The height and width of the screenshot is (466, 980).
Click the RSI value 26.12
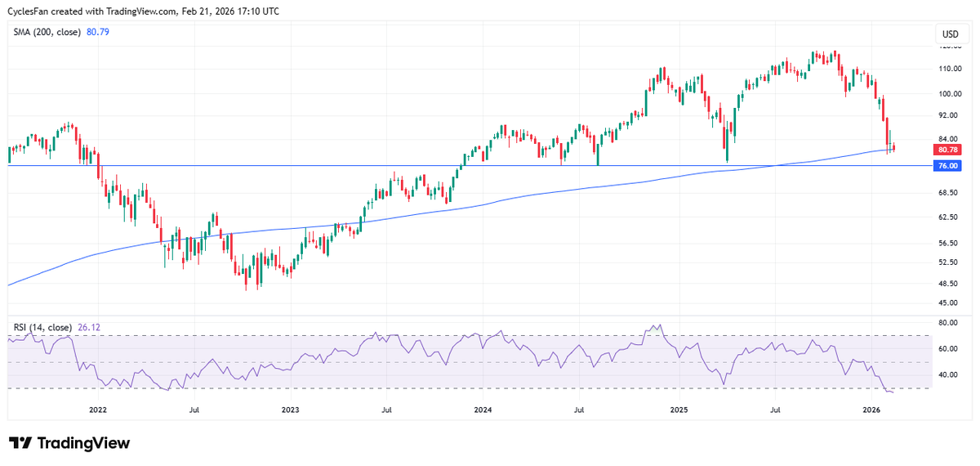pyautogui.click(x=88, y=327)
